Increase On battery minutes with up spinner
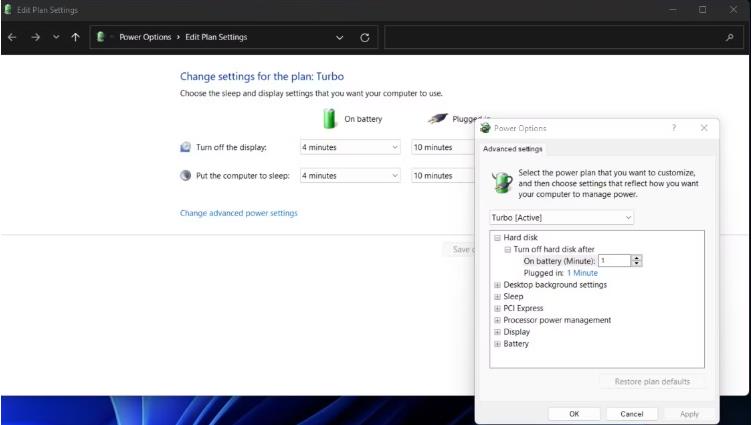 click(637, 258)
